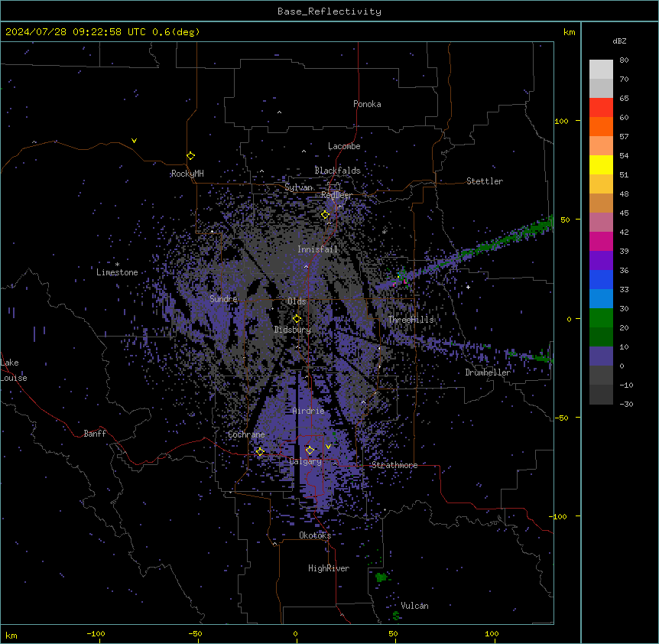Select the Sylvan label
Image resolution: width=659 pixels, height=644 pixels.
coord(298,187)
